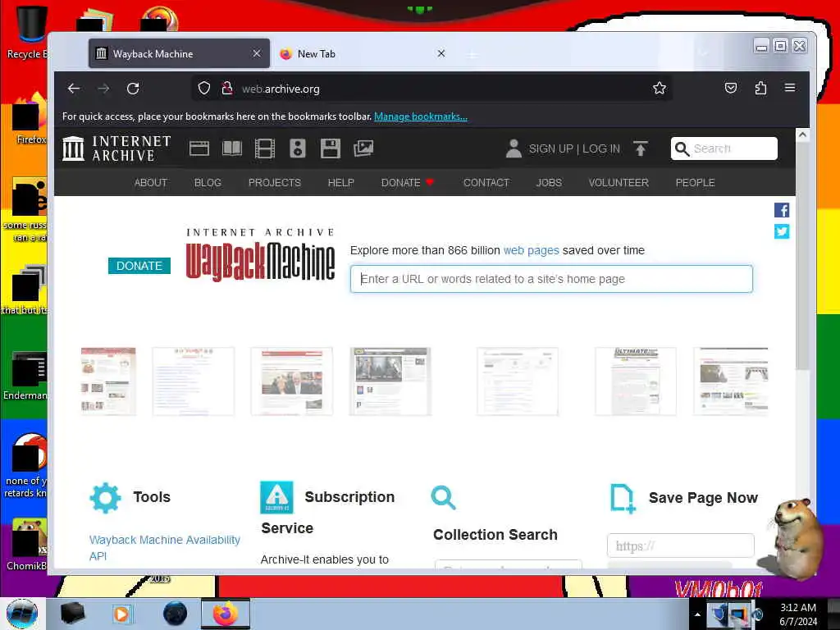Click the Save Page Now document icon
Screen dimensions: 840x630
623,498
